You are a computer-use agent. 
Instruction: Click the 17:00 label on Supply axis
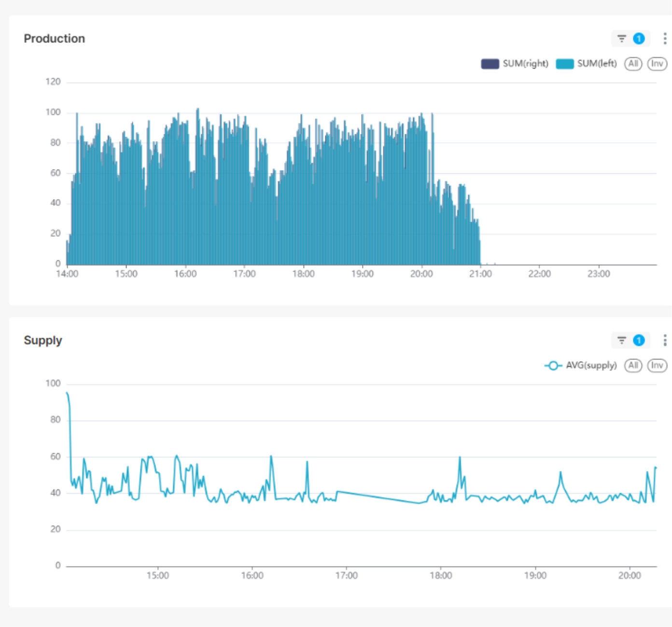coord(346,576)
